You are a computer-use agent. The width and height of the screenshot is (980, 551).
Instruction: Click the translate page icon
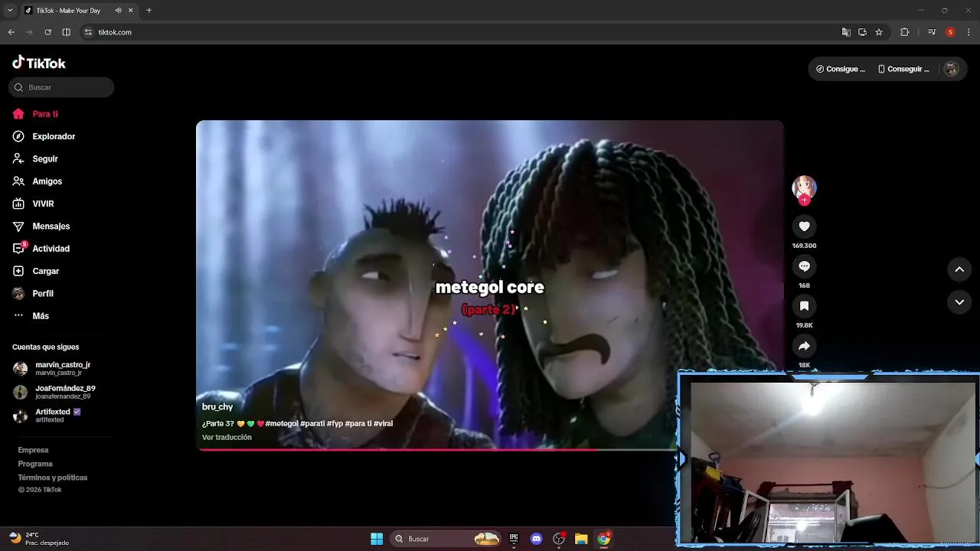click(846, 32)
